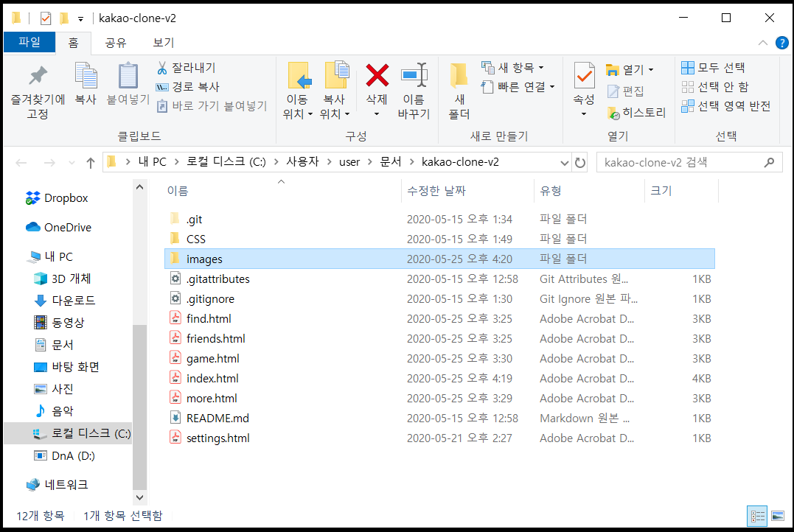Switch to large icons view via status bar icon
This screenshot has height=532, width=794.
click(778, 517)
